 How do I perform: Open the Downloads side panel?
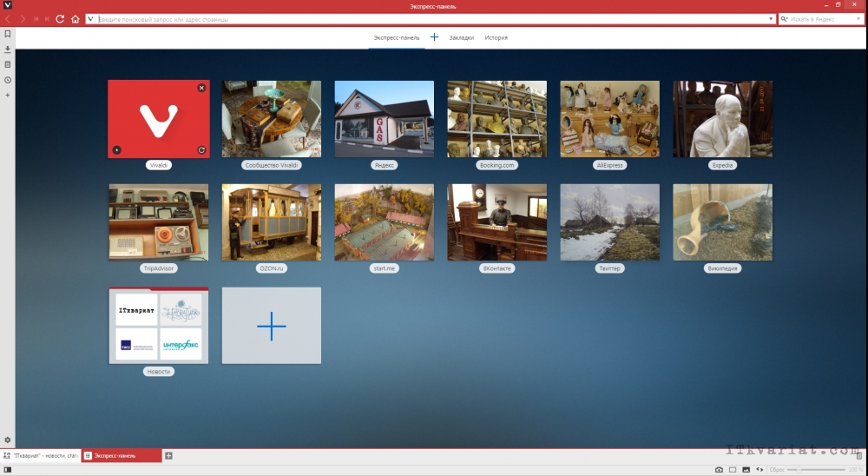(8, 50)
